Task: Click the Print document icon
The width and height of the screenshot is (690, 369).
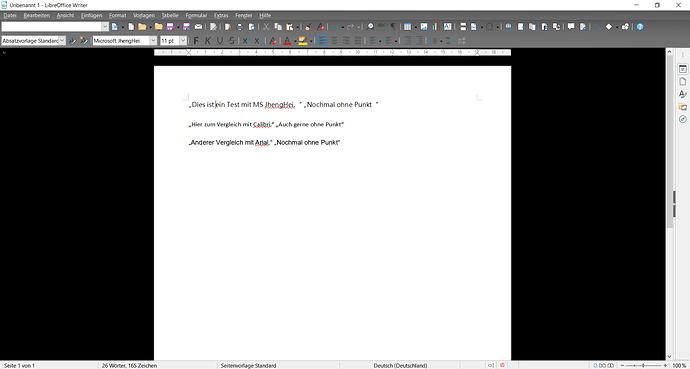Action: coord(240,27)
